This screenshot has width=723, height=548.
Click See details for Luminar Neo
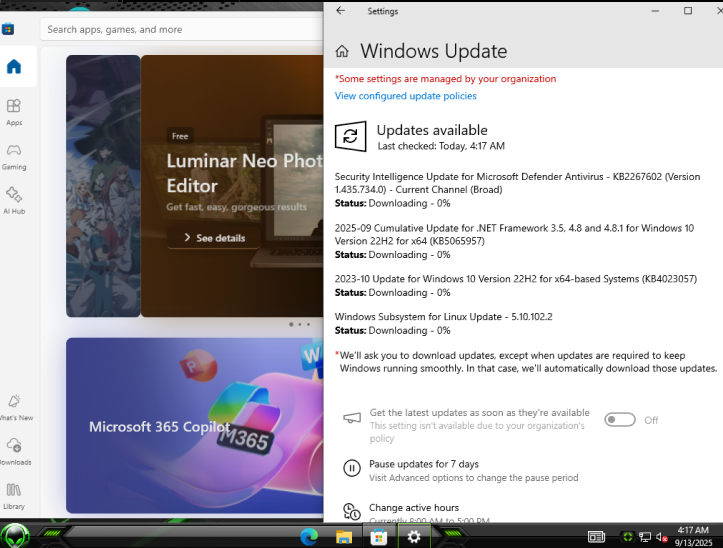pyautogui.click(x=214, y=238)
